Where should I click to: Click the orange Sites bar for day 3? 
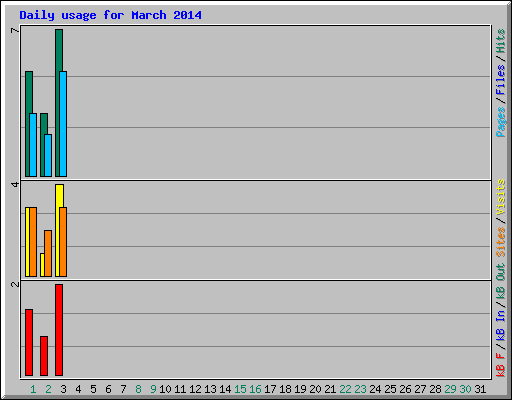point(63,242)
